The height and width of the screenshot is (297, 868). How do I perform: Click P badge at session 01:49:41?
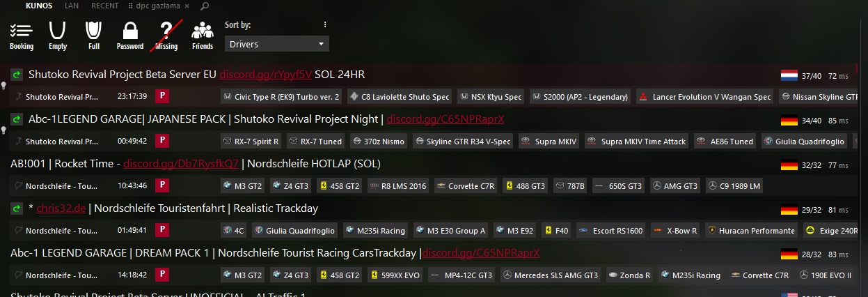[x=162, y=231]
